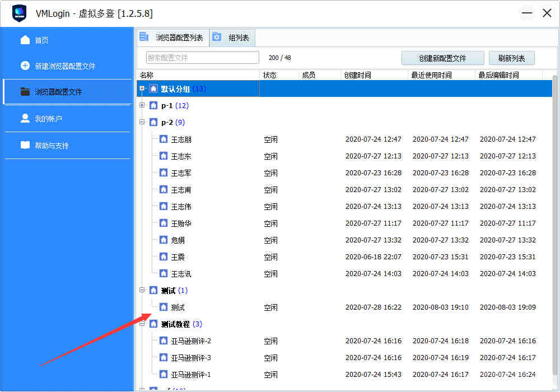Click the profile icon next to 亚马逊测评-3
This screenshot has width=560, height=392.
coord(163,357)
